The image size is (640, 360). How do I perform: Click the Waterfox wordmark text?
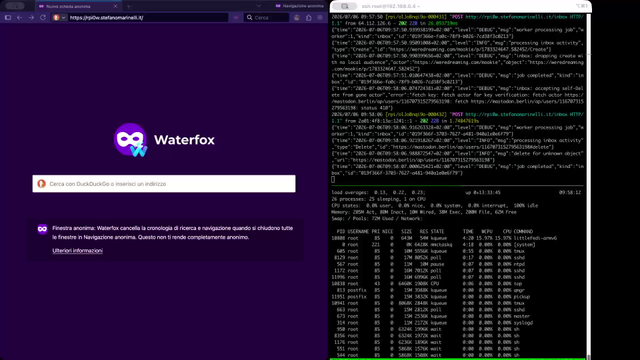click(x=184, y=140)
